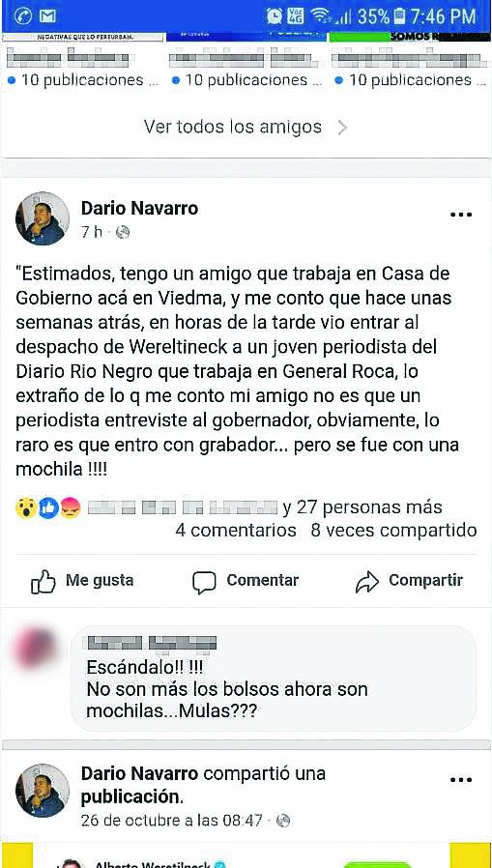Tap the angry reaction emoji icon
This screenshot has height=868, width=492.
coord(71,507)
